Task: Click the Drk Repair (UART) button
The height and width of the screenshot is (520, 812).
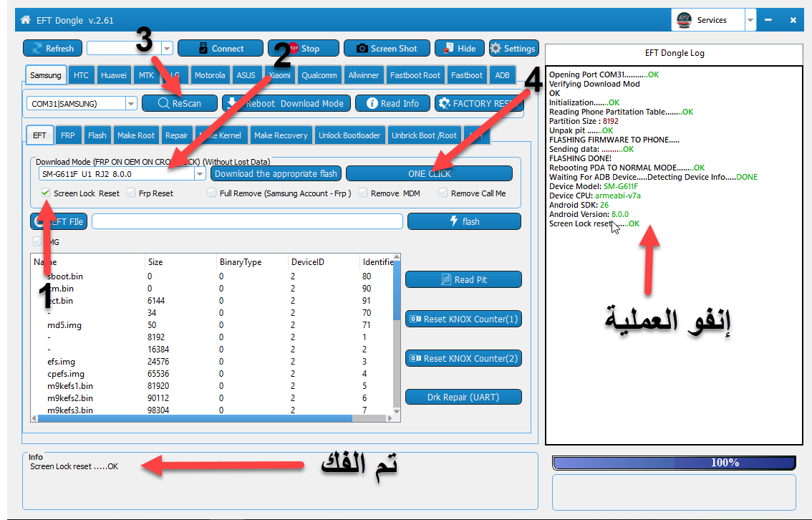Action: click(463, 398)
